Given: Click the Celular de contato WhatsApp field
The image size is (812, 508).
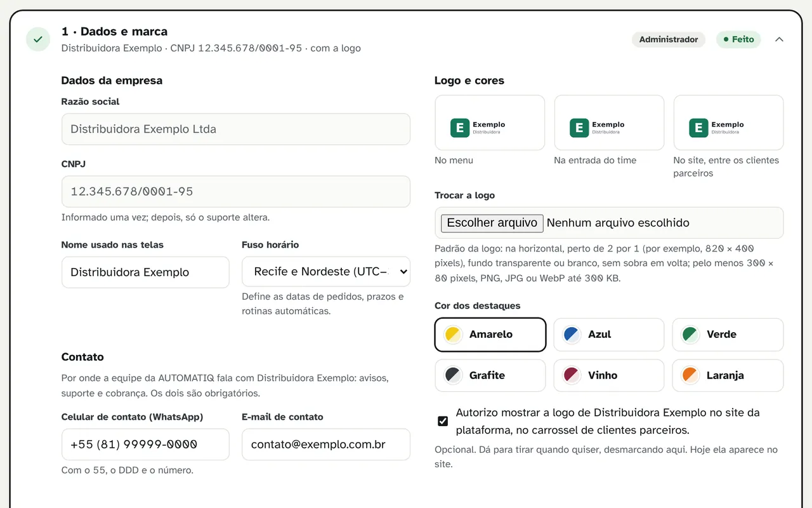Looking at the screenshot, I should pos(145,444).
